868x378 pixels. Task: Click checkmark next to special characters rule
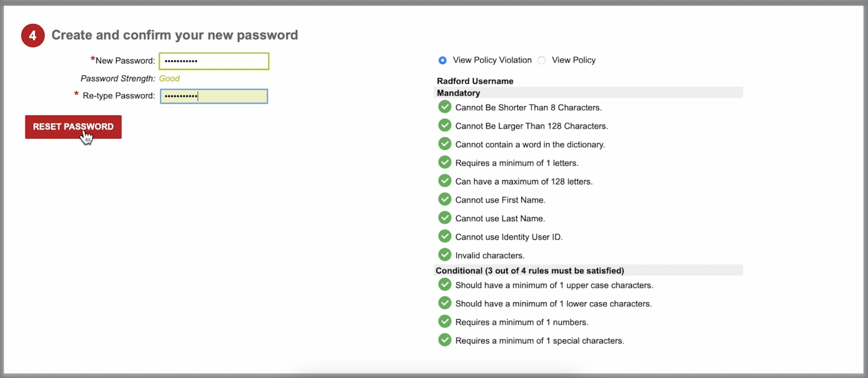(x=445, y=340)
